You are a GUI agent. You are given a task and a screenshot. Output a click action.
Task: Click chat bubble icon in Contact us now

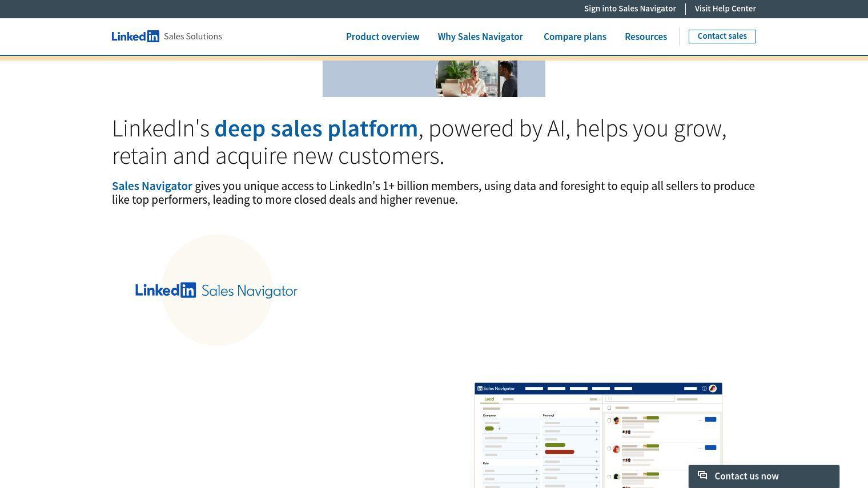coord(702,475)
